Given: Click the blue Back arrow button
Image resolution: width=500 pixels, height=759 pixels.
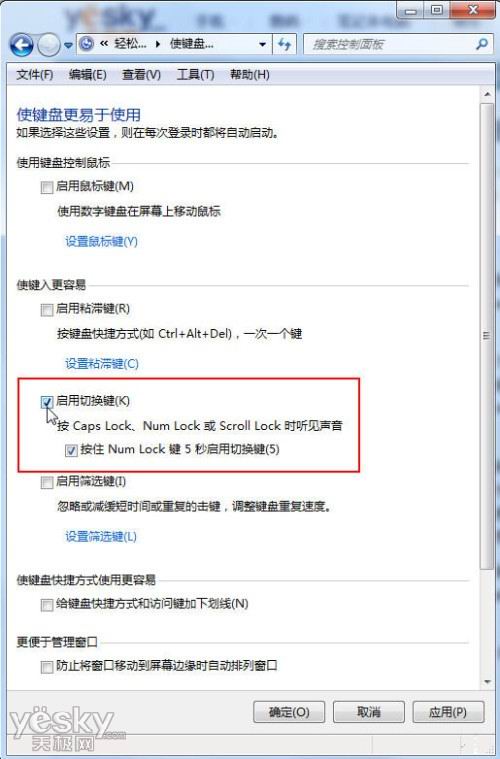Looking at the screenshot, I should click(21, 45).
